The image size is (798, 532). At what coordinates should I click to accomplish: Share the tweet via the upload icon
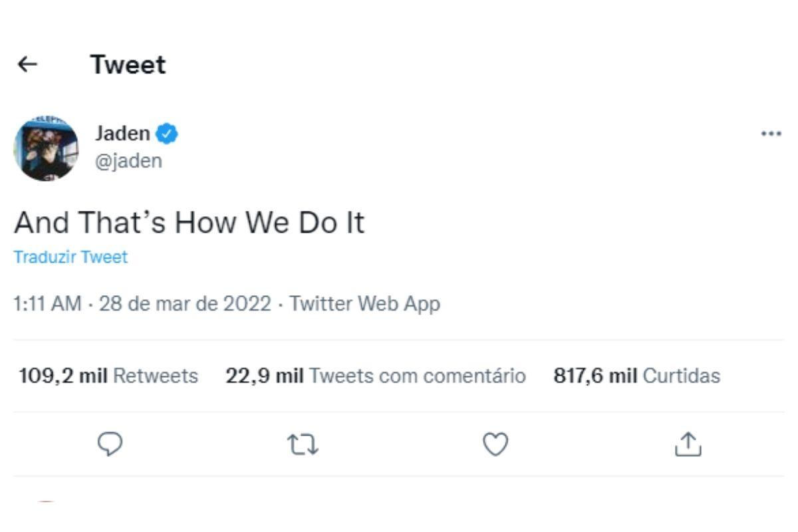tap(688, 444)
